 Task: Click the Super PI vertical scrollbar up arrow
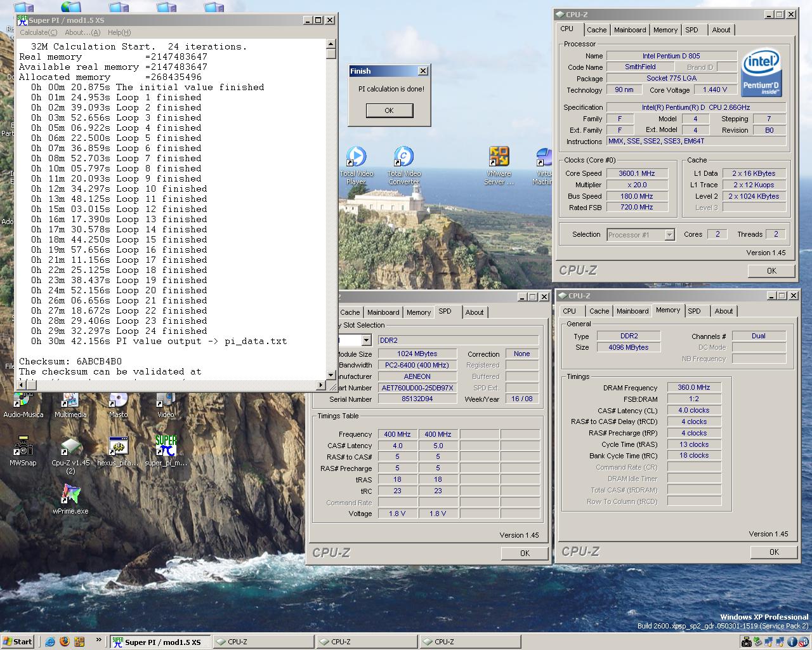[331, 44]
